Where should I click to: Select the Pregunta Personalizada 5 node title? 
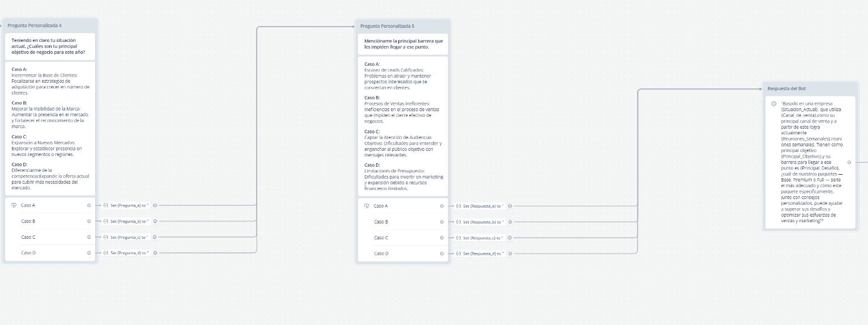387,26
